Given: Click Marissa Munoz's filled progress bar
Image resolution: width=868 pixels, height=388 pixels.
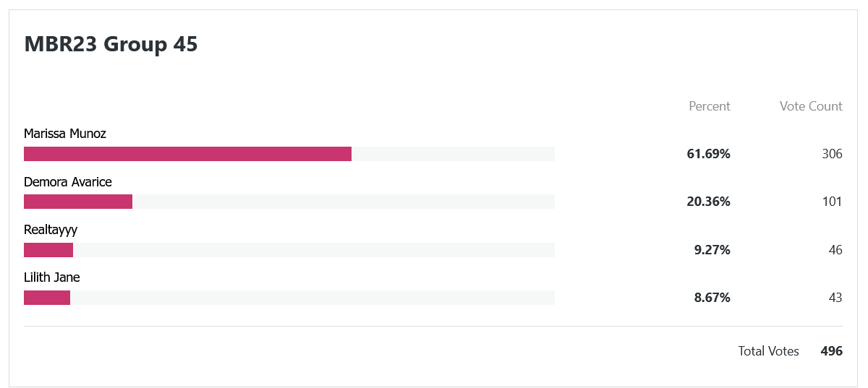Looking at the screenshot, I should point(187,154).
